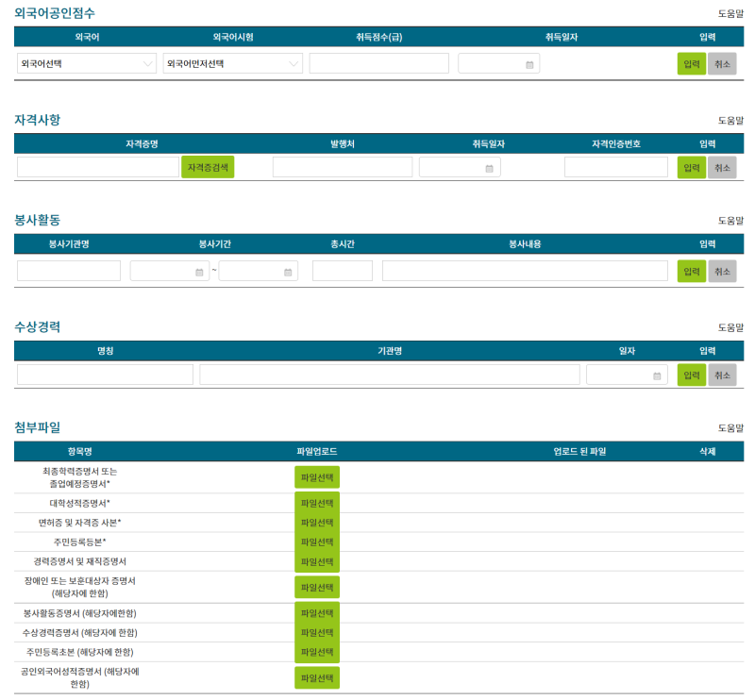Cancel 수상경력 entry with 취소 button
The image size is (755, 700).
(722, 375)
